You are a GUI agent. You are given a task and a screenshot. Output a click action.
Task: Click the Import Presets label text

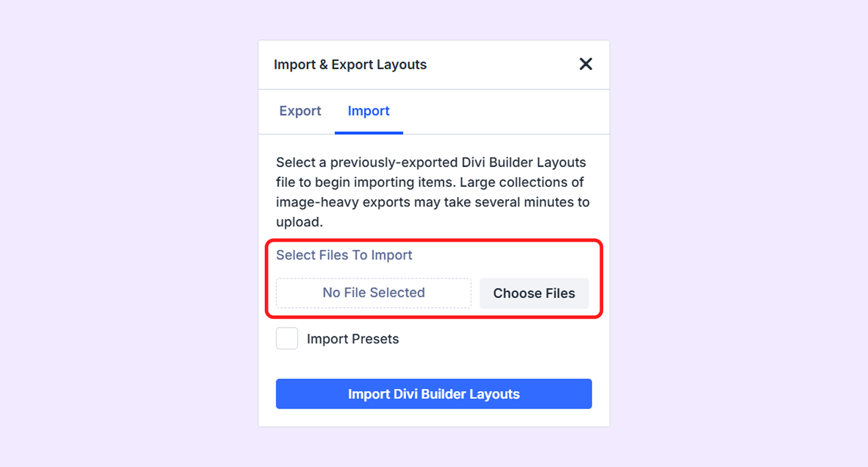click(353, 339)
